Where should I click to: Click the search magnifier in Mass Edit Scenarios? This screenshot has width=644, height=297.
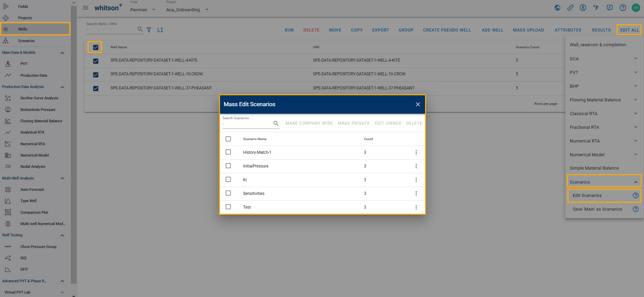[276, 123]
